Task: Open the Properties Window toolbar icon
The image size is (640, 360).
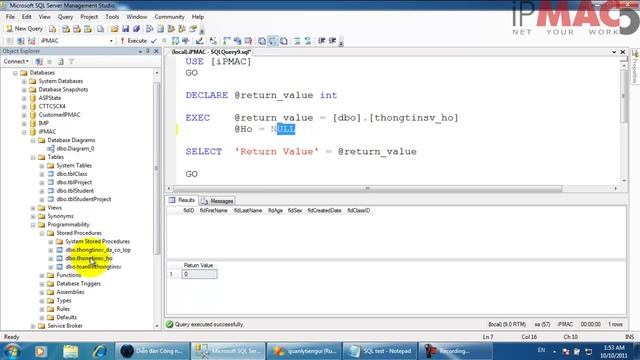Action: click(x=193, y=29)
